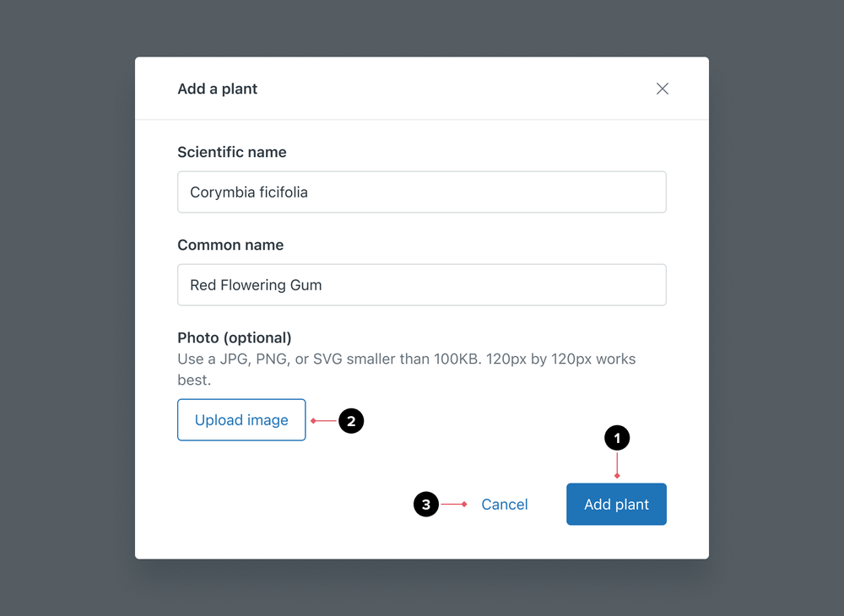Click the Add a plant dialog title
The height and width of the screenshot is (616, 844).
pyautogui.click(x=217, y=89)
